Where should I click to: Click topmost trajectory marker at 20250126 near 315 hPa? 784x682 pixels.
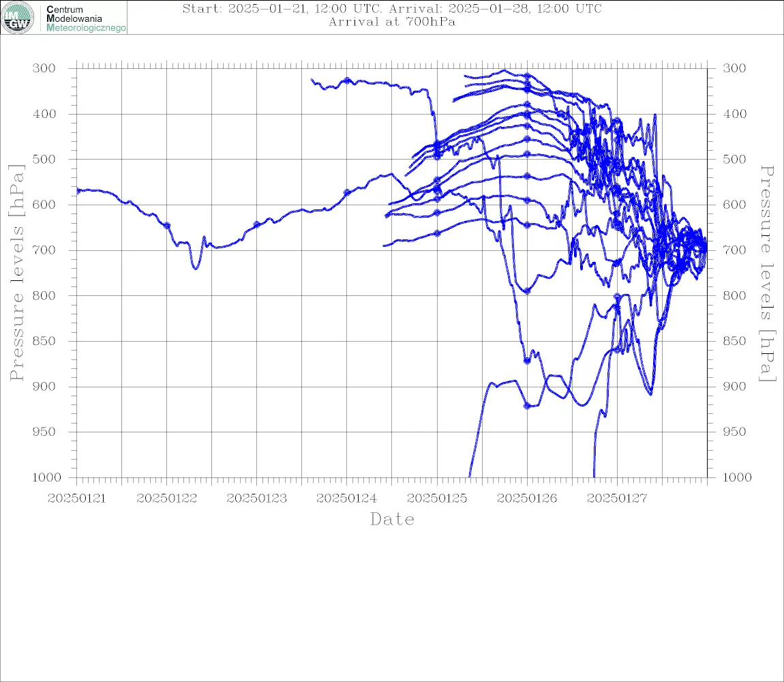click(527, 76)
